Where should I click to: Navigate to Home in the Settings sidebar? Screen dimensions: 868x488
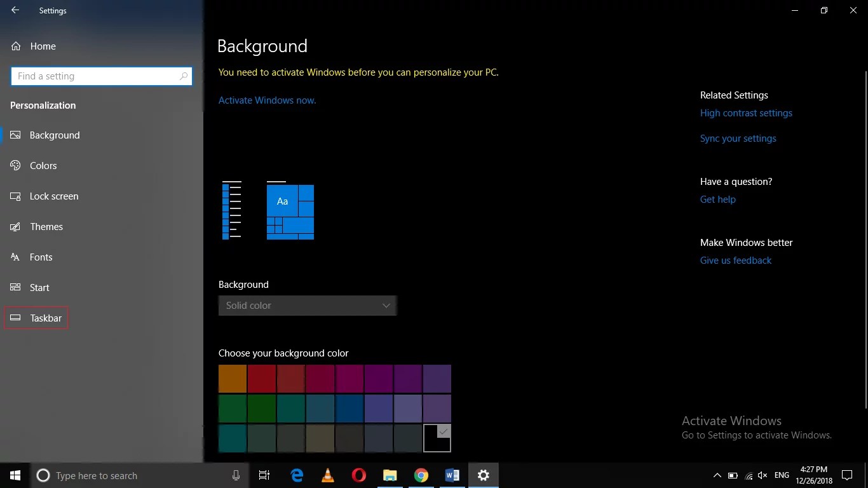point(43,46)
